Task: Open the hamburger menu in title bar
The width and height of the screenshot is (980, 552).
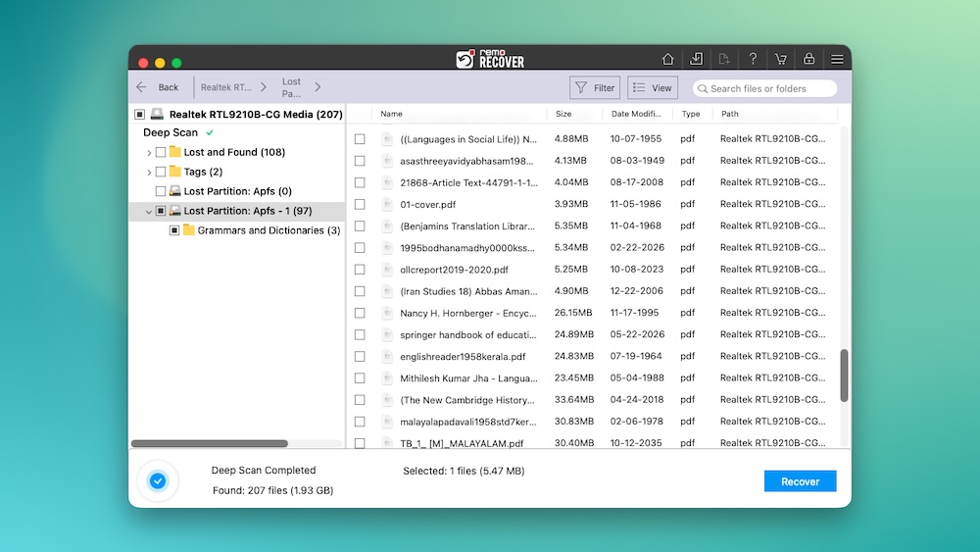Action: [837, 59]
